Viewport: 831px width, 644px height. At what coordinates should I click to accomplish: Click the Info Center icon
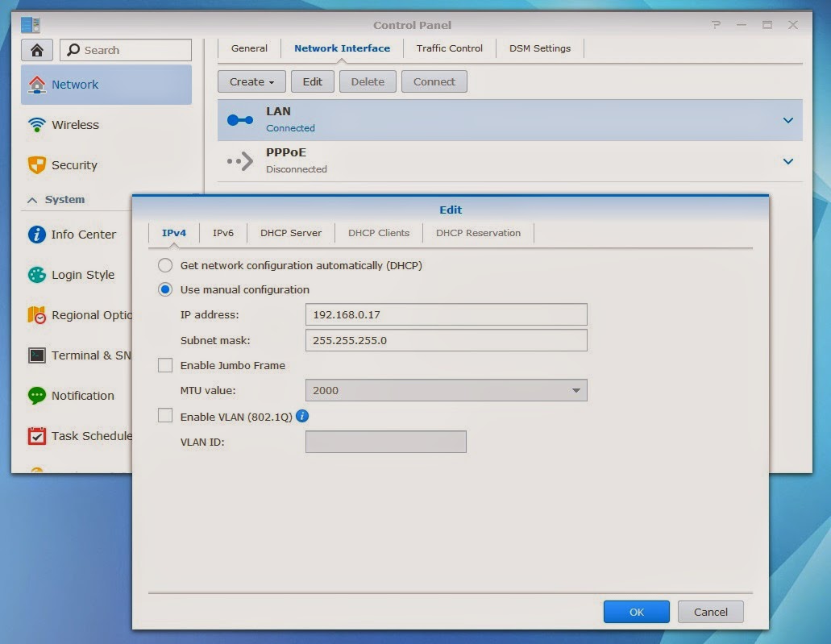36,235
